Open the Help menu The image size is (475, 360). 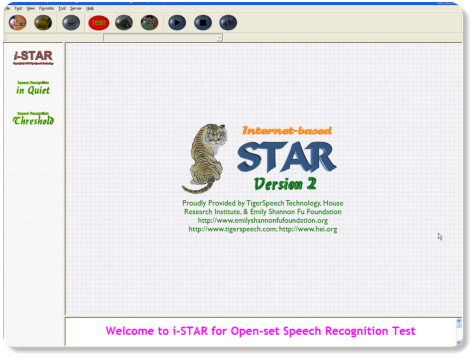(x=90, y=8)
